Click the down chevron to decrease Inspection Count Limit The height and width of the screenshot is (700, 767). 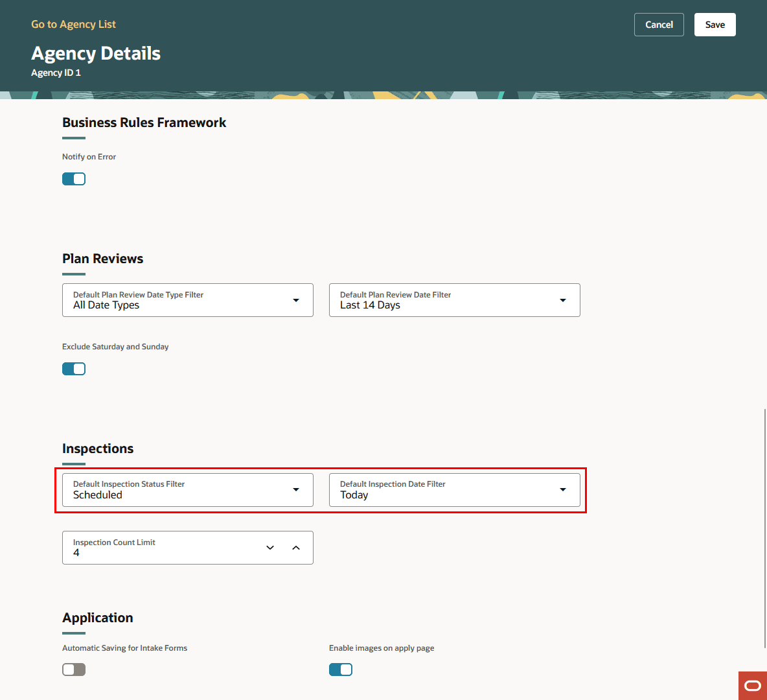pyautogui.click(x=270, y=548)
